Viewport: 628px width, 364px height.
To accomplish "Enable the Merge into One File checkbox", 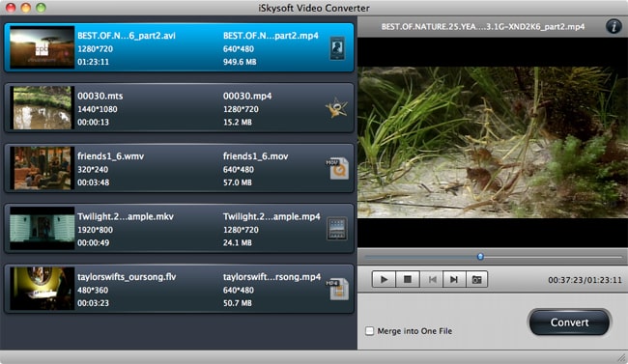I will click(x=369, y=331).
